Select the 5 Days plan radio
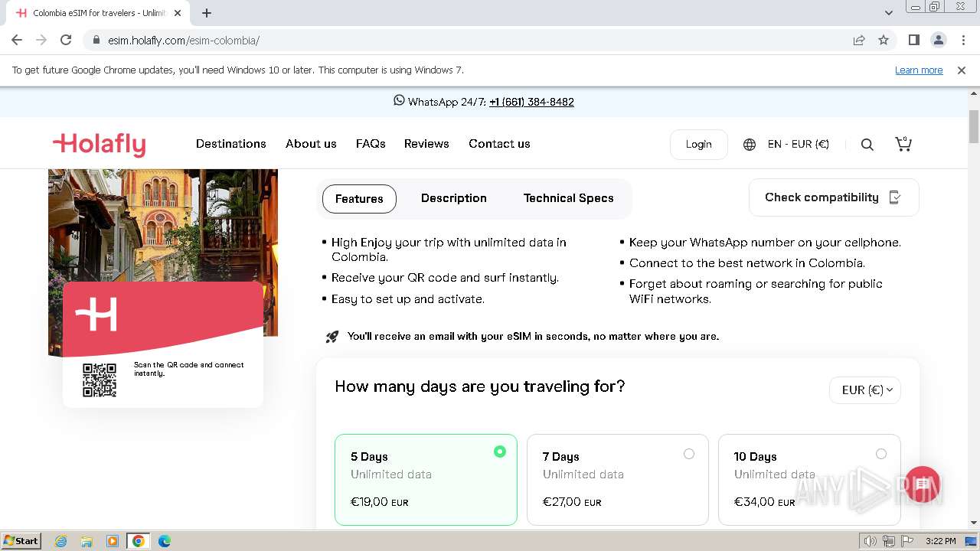 coord(500,452)
